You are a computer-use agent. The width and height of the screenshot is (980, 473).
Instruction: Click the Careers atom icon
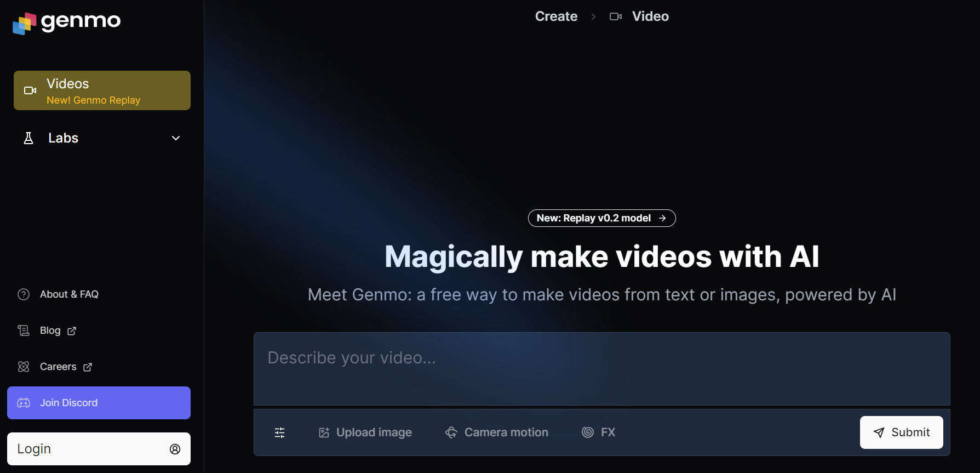24,367
